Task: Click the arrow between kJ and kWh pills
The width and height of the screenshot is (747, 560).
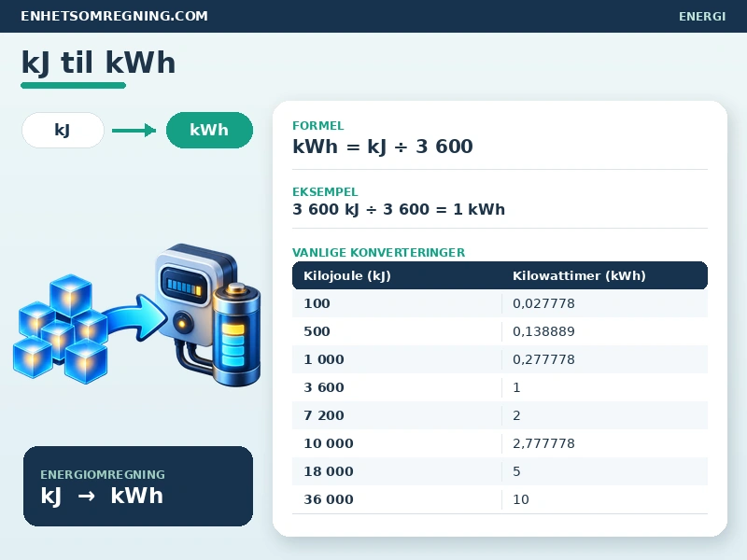Action: point(134,130)
